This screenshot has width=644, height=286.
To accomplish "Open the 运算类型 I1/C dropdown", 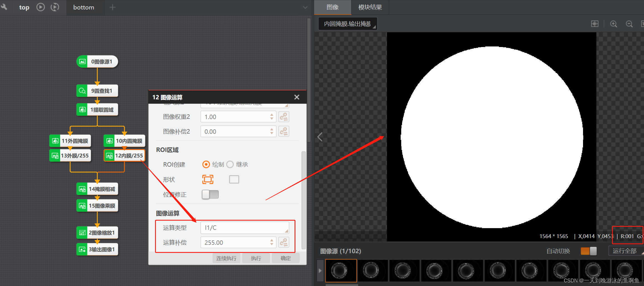I will click(245, 228).
